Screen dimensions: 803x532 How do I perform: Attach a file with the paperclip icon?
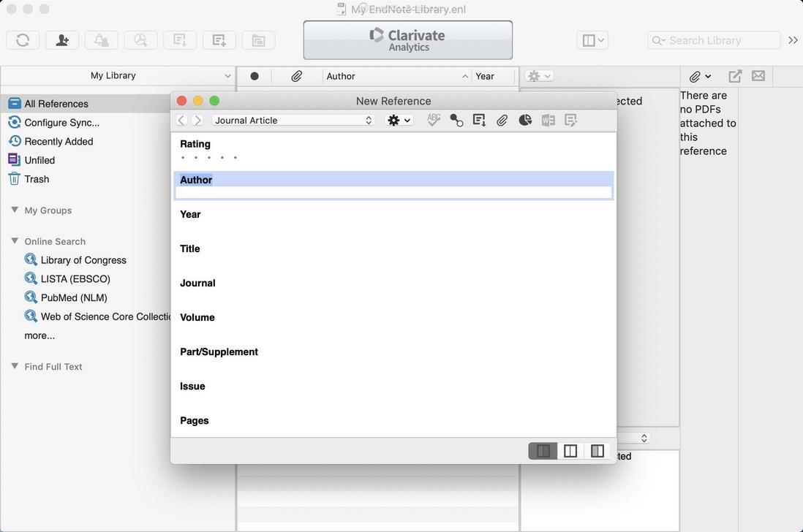click(502, 120)
